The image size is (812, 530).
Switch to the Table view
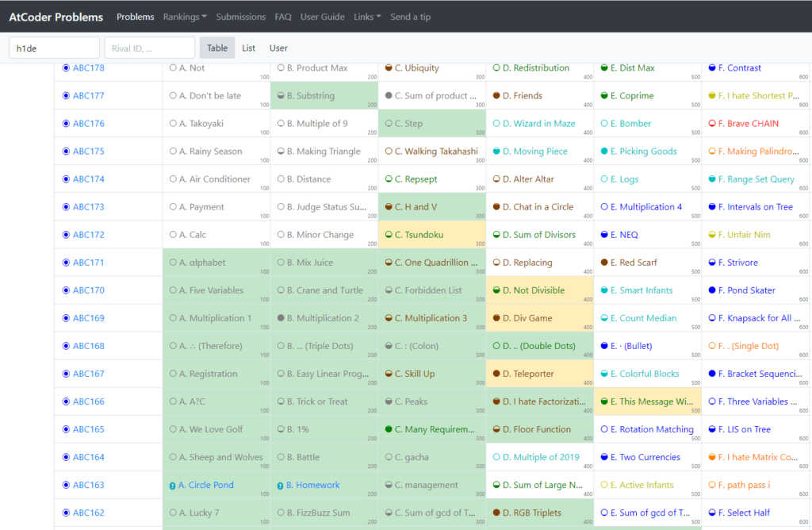point(216,48)
